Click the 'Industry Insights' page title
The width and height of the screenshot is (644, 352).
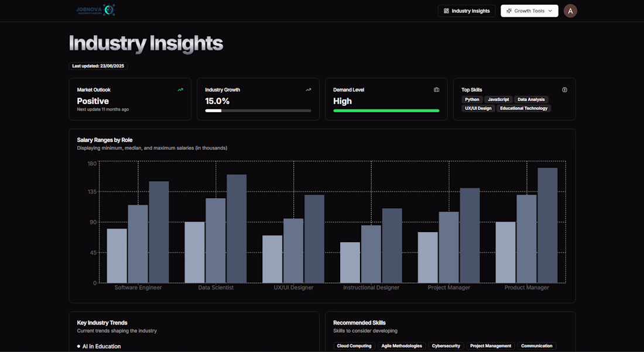pos(146,43)
